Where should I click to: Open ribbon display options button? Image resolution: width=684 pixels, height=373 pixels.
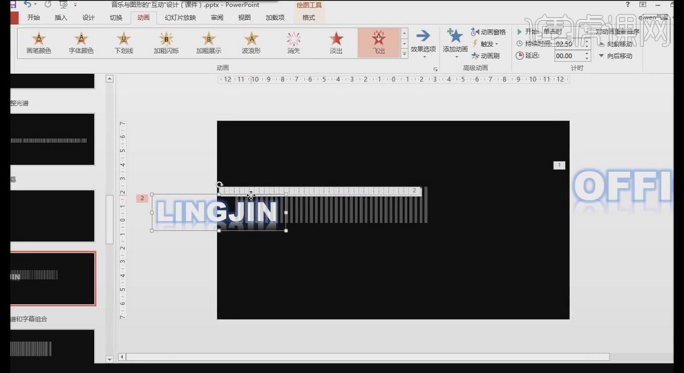(x=643, y=4)
